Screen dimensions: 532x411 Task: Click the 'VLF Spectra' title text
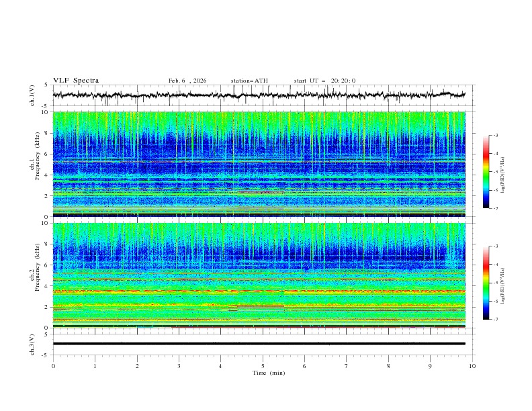[76, 81]
